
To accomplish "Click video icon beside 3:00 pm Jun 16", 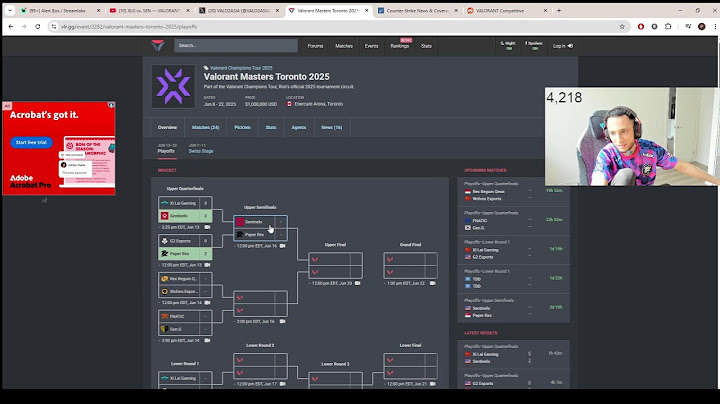I will tap(282, 321).
